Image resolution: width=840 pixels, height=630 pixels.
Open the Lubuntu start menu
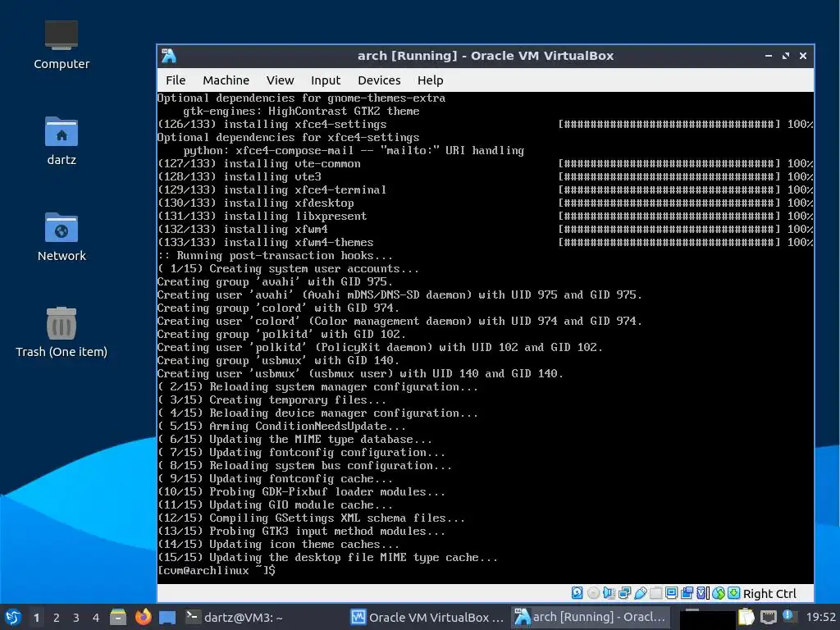[13, 617]
